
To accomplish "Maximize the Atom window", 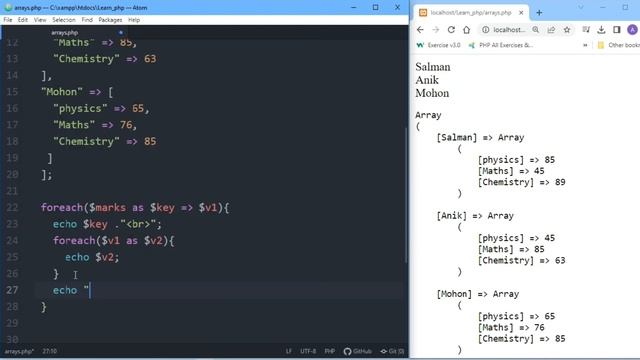I will pyautogui.click(x=376, y=7).
